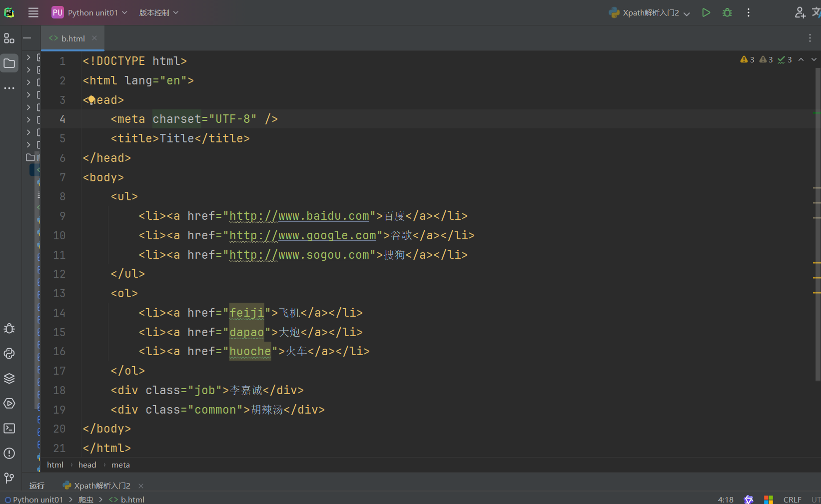Open Xpath解析入门2 run configuration dropdown

click(x=649, y=12)
